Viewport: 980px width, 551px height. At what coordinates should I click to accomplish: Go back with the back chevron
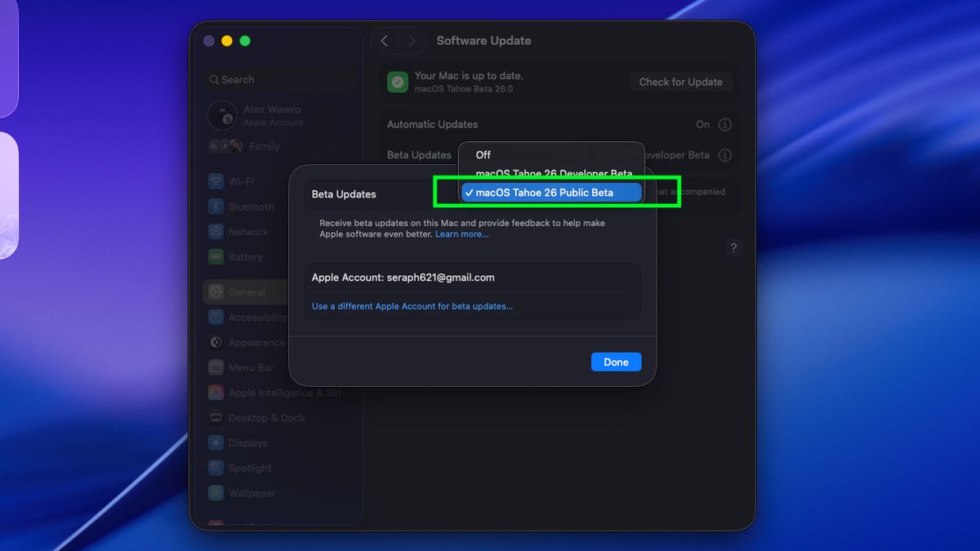point(385,41)
